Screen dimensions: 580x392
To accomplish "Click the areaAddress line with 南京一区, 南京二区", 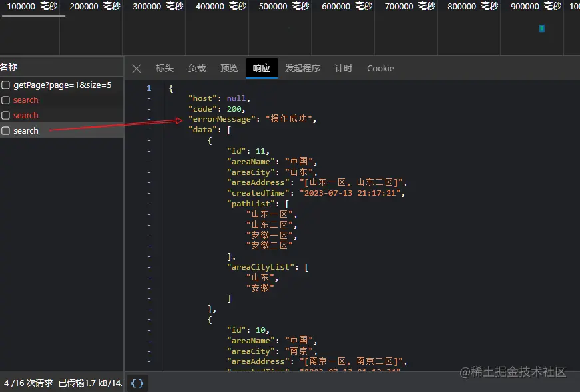I will pyautogui.click(x=317, y=361).
